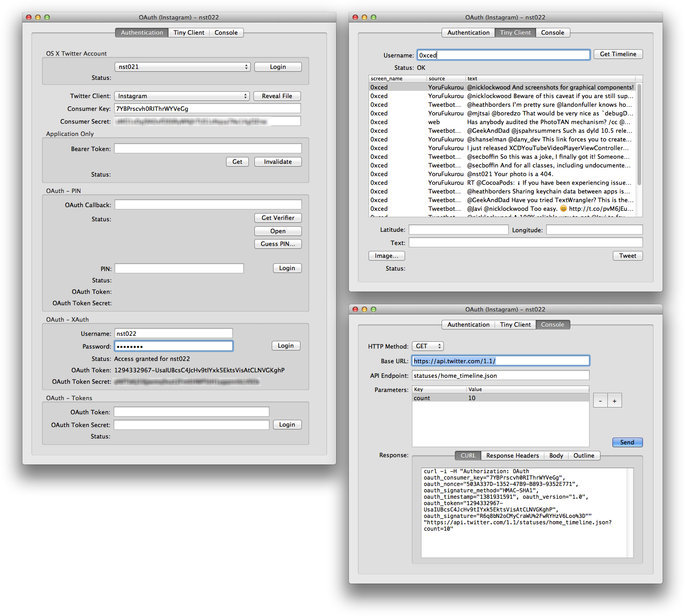This screenshot has width=685, height=616.
Task: Click the Tweet button
Action: 627,256
